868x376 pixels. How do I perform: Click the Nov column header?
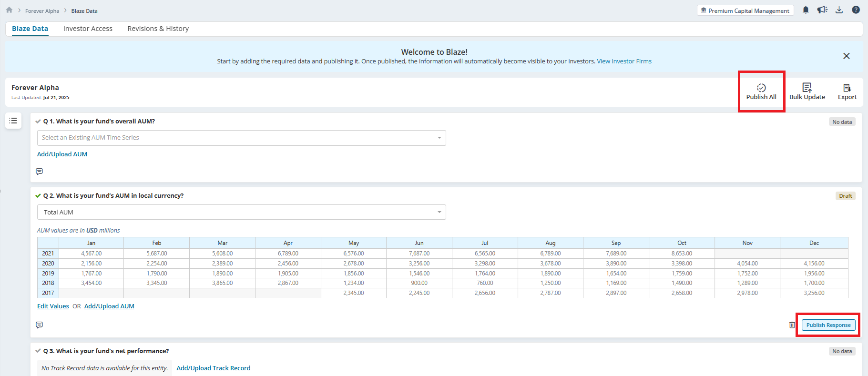click(x=747, y=243)
